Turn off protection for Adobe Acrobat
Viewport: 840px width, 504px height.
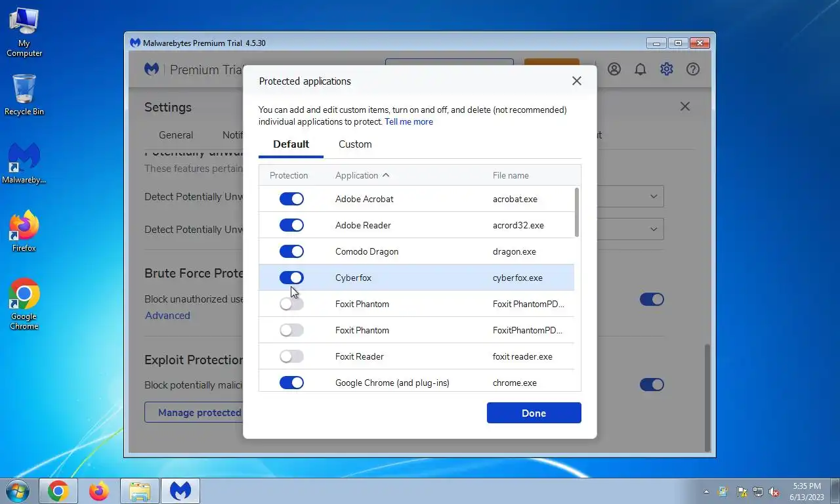pyautogui.click(x=291, y=199)
